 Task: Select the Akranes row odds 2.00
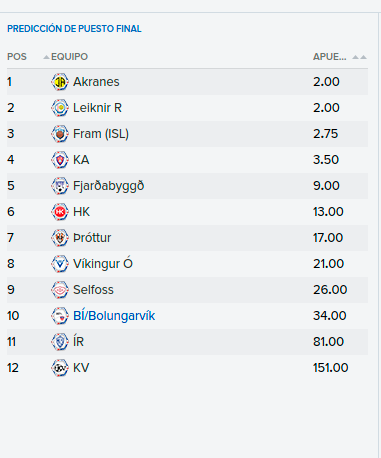[326, 82]
